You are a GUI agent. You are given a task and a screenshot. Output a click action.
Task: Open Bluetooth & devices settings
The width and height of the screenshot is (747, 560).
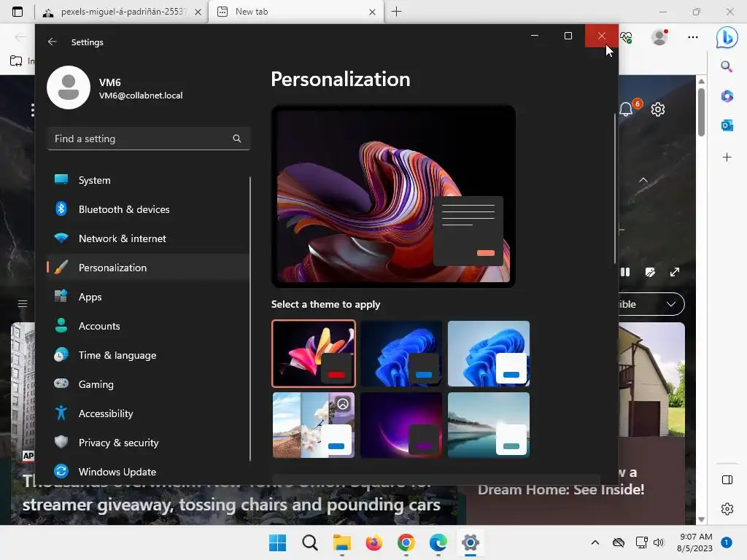pyautogui.click(x=148, y=209)
